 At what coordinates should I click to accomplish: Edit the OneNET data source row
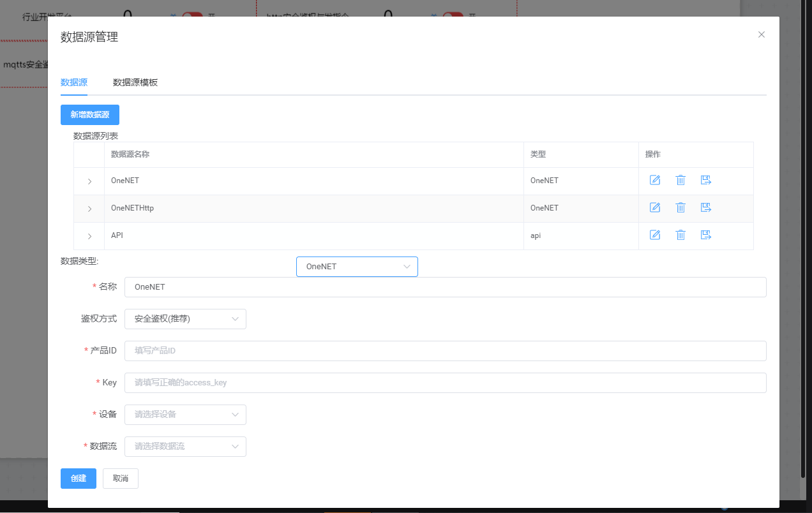point(654,180)
